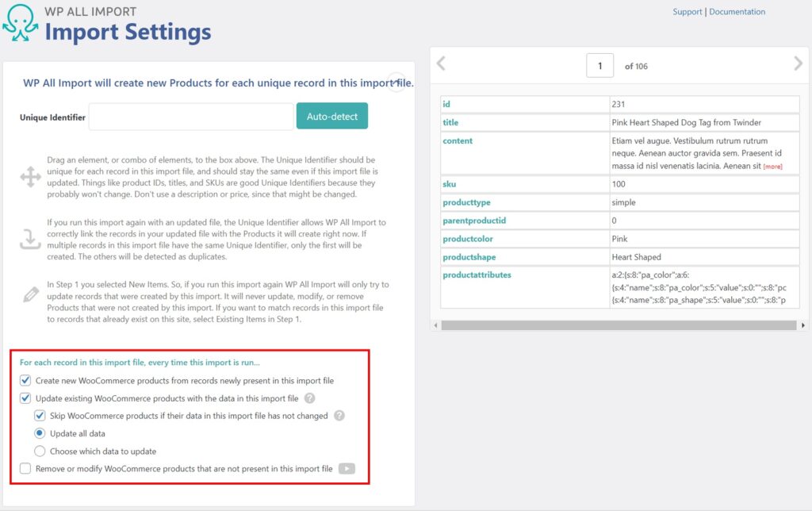The image size is (812, 511).
Task: Click inside the Unique Identifier input field
Action: pos(190,116)
